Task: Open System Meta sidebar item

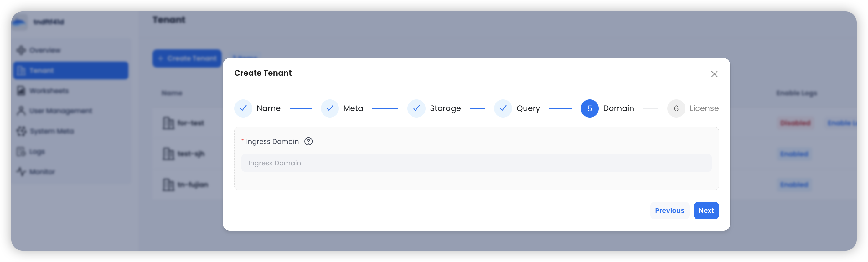Action: pos(52,131)
